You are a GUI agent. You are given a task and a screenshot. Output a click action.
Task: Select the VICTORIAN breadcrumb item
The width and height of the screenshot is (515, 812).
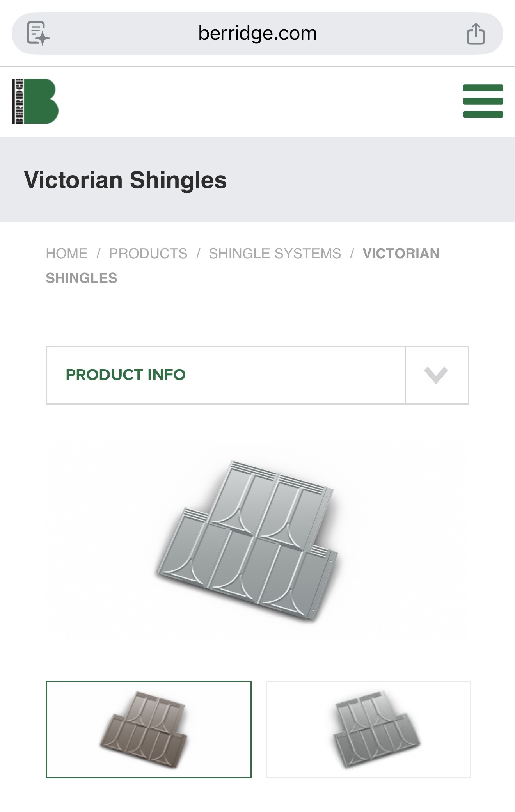coord(401,254)
